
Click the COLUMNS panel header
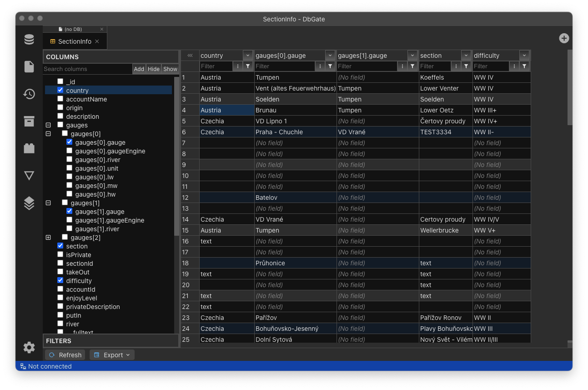pos(111,57)
